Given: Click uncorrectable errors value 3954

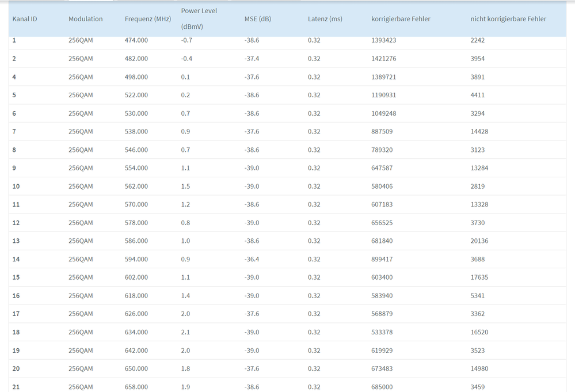Looking at the screenshot, I should pyautogui.click(x=478, y=59).
